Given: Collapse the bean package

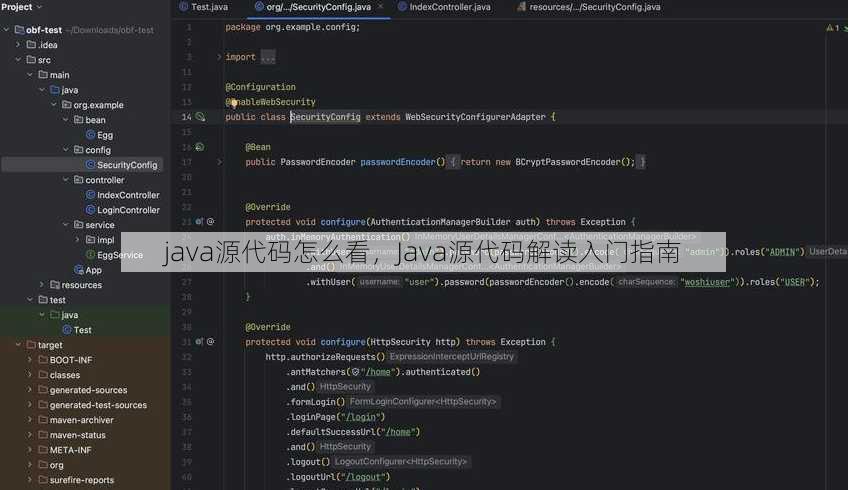Looking at the screenshot, I should pyautogui.click(x=66, y=120).
